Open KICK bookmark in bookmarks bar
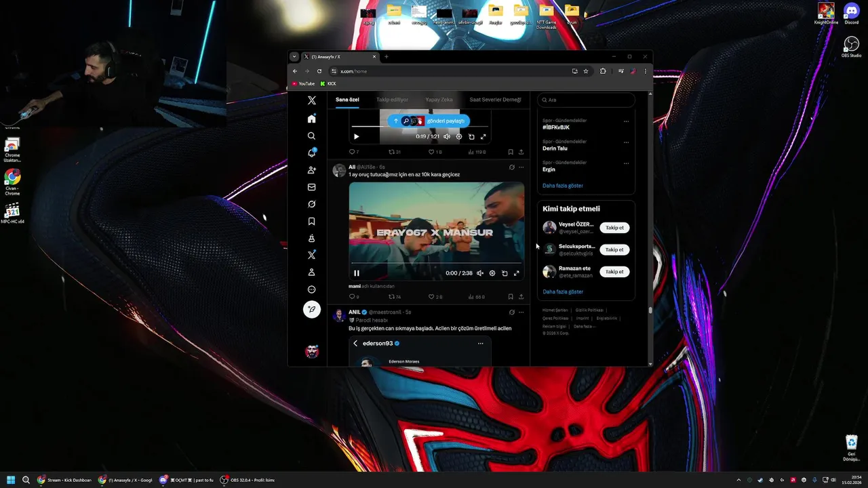The height and width of the screenshot is (488, 868). click(x=328, y=84)
